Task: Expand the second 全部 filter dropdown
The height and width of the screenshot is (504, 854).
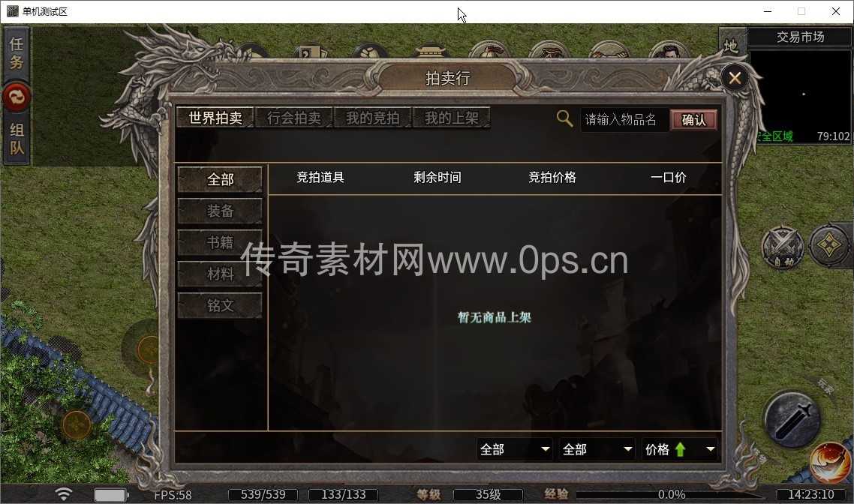Action: 597,449
